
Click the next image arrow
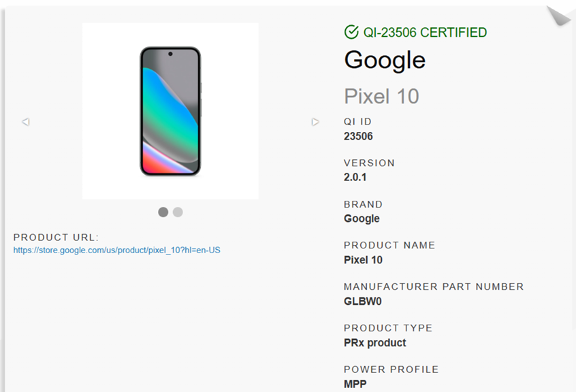coord(315,122)
